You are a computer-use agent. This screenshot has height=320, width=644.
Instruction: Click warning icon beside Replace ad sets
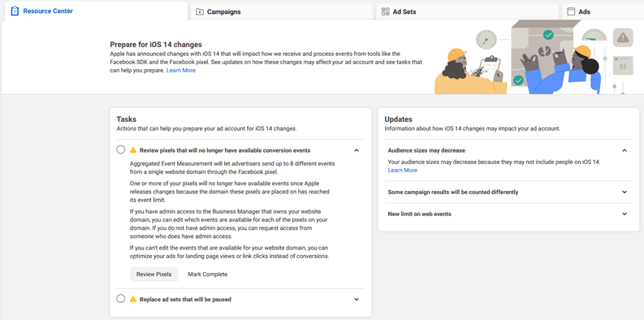(133, 299)
